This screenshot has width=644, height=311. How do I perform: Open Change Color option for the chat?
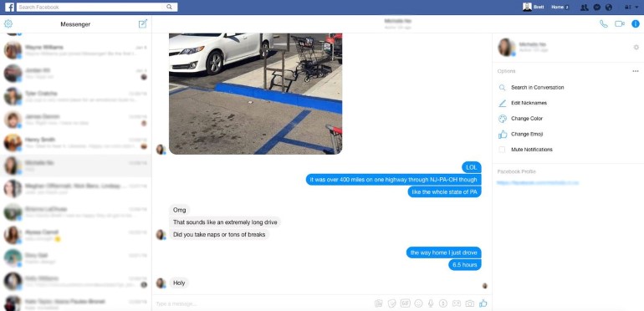coord(527,119)
